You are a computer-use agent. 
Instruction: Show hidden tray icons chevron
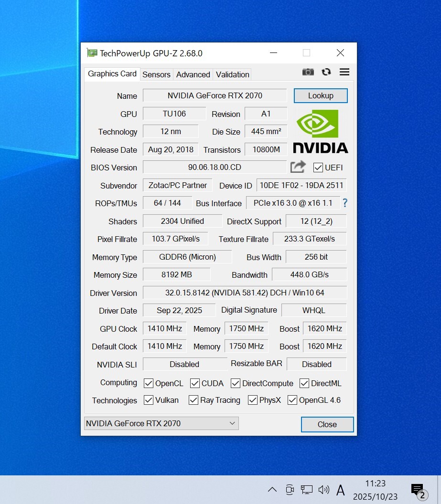pos(272,489)
